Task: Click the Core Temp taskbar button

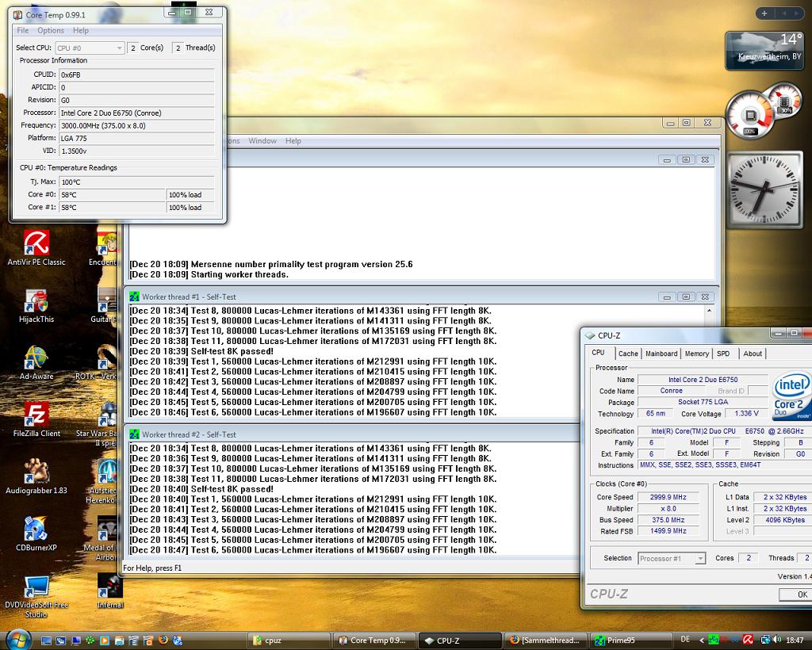Action: [374, 640]
